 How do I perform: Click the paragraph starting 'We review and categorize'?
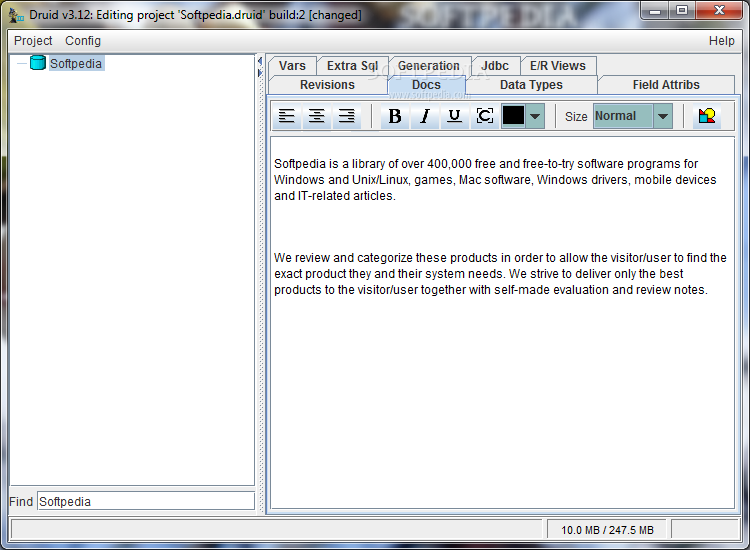(x=500, y=274)
